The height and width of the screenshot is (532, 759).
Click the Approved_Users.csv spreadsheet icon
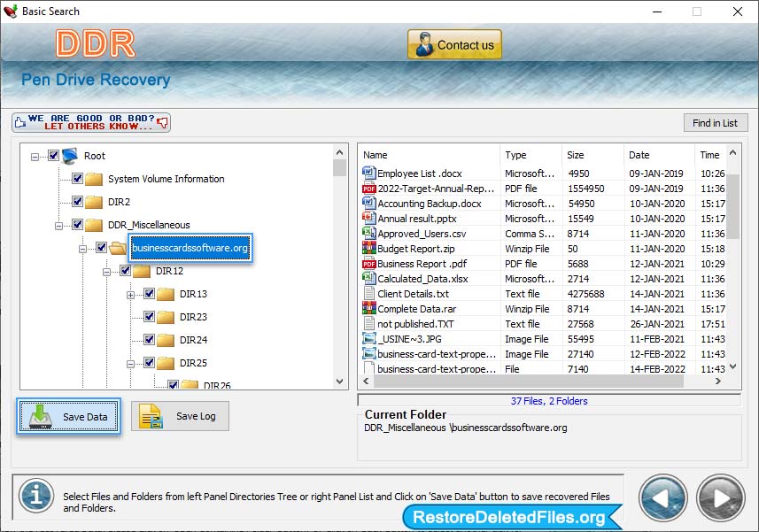click(368, 233)
